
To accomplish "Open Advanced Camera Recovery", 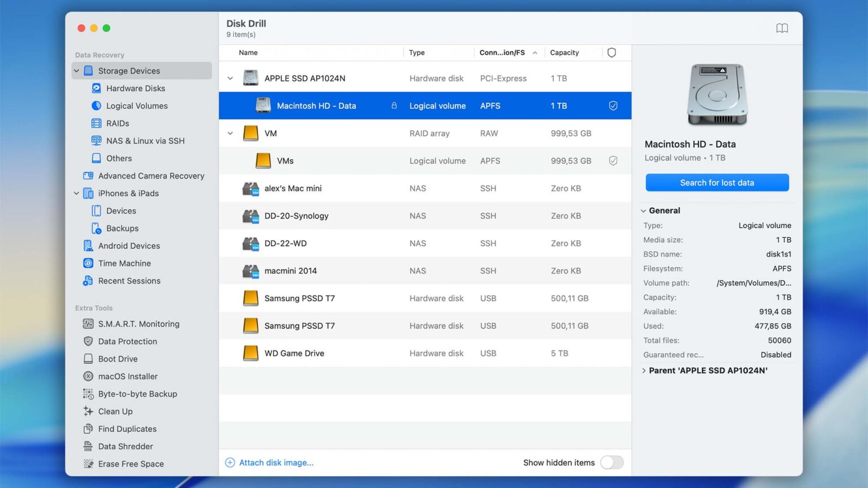I will point(151,176).
